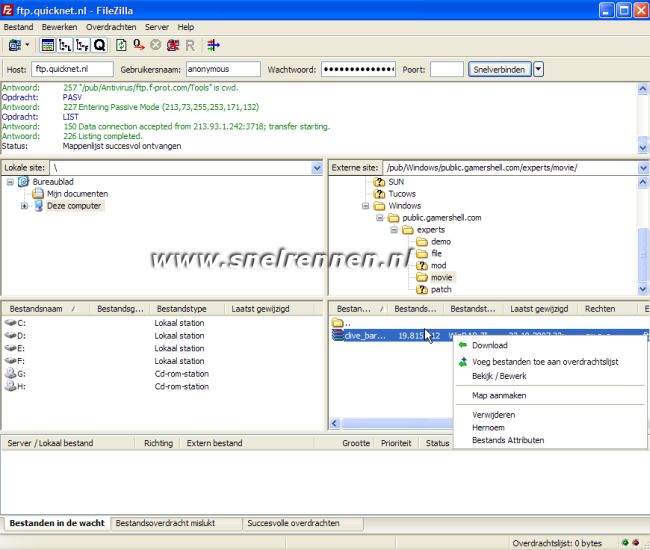
Task: Toggle remote directory tree icon
Action: click(82, 45)
